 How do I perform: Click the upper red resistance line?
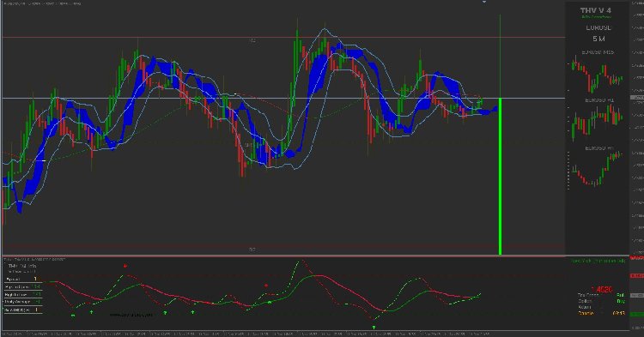coord(283,38)
